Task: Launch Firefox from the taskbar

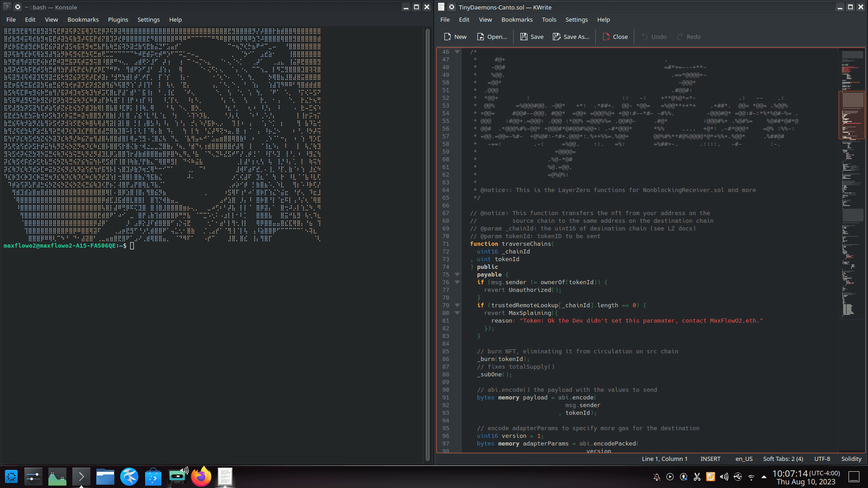Action: click(x=201, y=477)
